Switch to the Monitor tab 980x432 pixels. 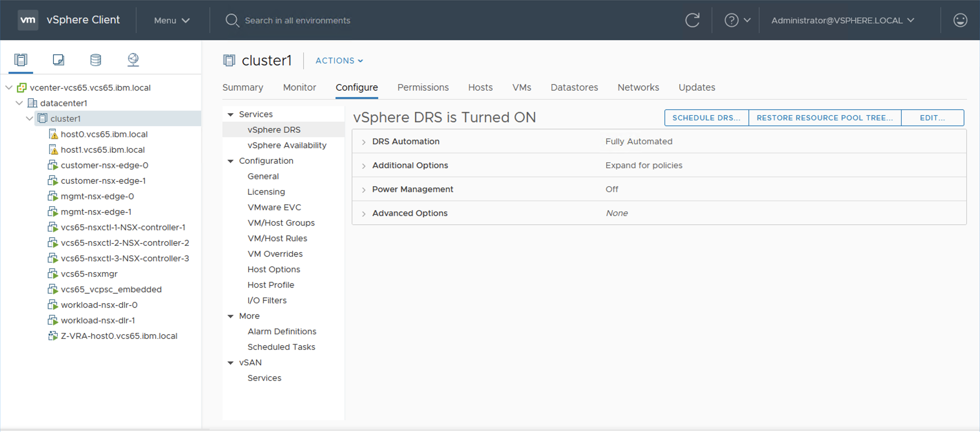tap(299, 88)
